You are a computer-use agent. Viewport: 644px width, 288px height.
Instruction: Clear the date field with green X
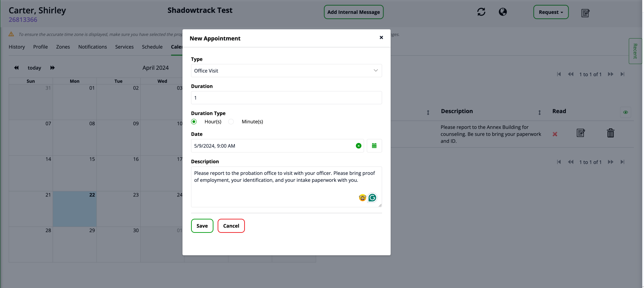(x=358, y=146)
